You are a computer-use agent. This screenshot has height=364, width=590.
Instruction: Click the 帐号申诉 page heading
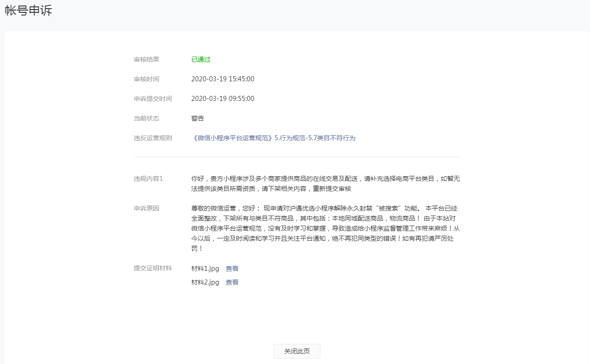pos(28,11)
